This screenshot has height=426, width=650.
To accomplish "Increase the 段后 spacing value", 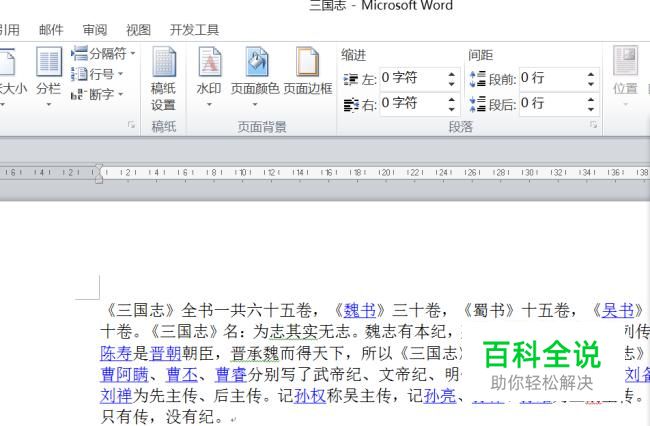I will pos(592,99).
